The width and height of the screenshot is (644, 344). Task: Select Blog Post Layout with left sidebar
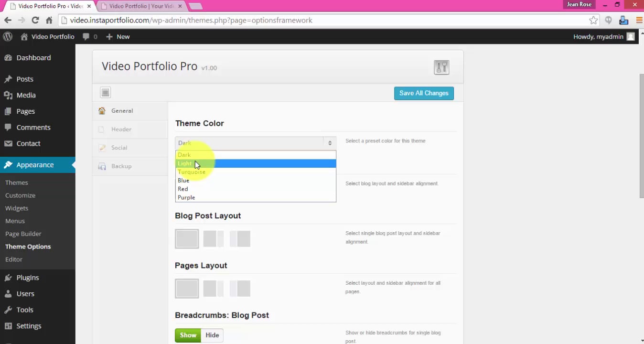click(x=240, y=239)
